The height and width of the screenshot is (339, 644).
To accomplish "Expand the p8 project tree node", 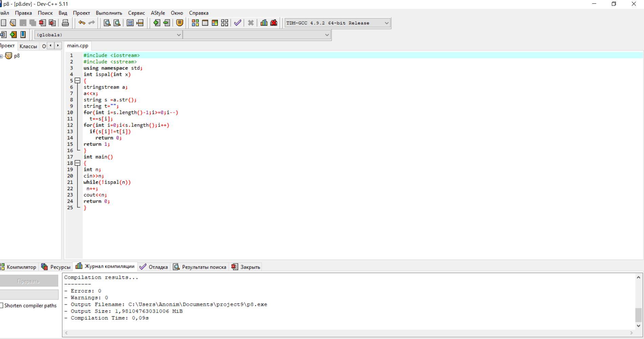I will pos(2,56).
